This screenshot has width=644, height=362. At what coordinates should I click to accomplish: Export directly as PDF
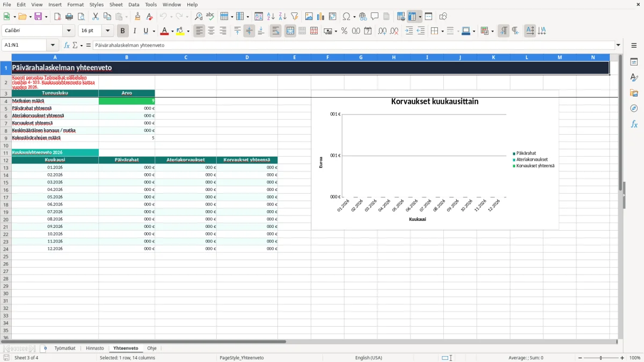57,17
